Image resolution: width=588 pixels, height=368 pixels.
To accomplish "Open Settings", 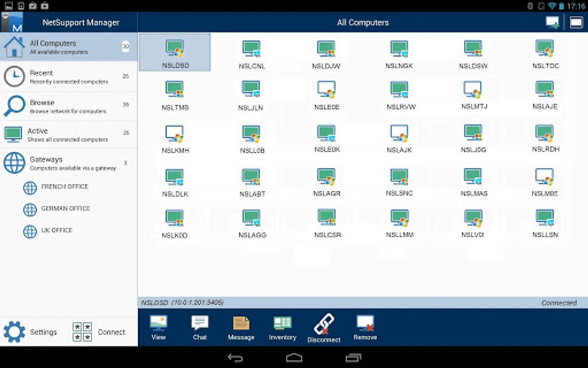I will (x=31, y=332).
